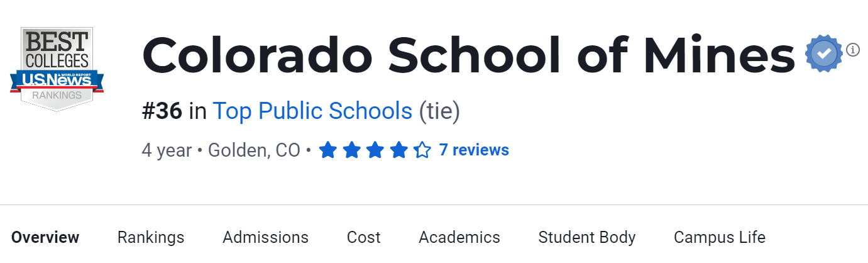Open the Top Public Schools link
Image resolution: width=868 pixels, height=263 pixels.
[312, 111]
